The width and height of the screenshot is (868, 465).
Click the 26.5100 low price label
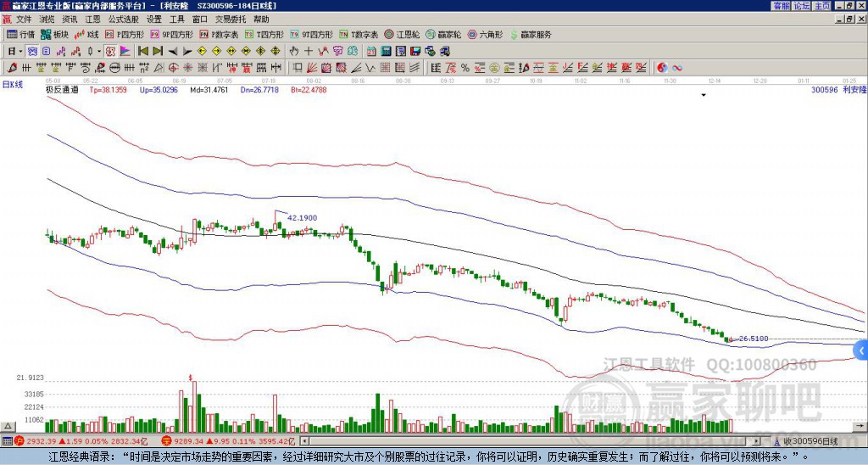click(x=754, y=338)
